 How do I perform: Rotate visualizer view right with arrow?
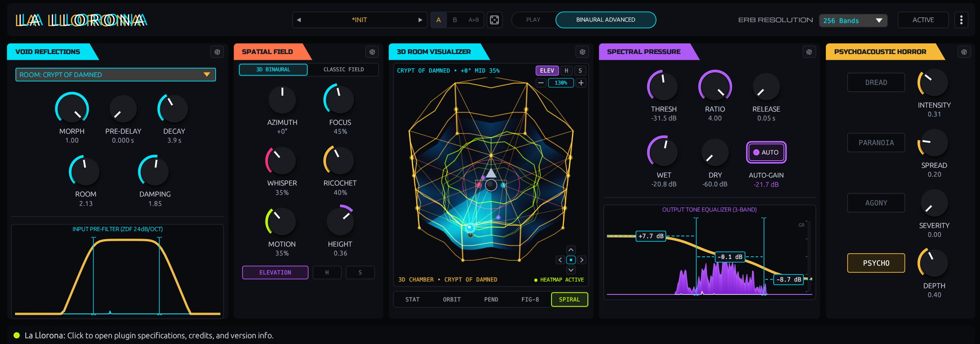point(582,260)
